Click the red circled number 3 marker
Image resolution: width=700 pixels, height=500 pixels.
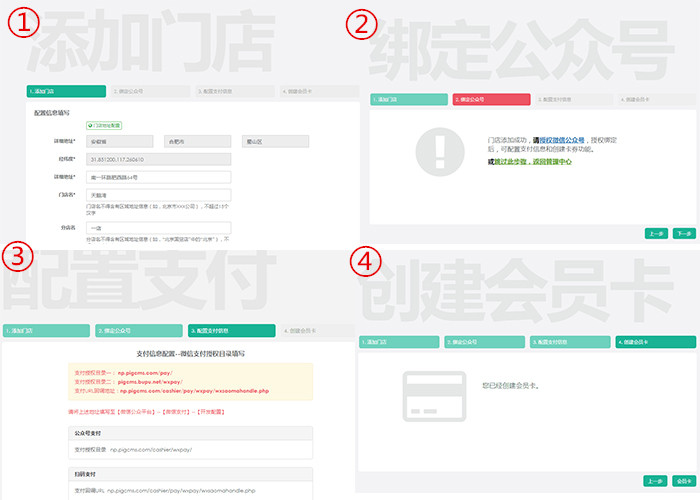(x=20, y=259)
